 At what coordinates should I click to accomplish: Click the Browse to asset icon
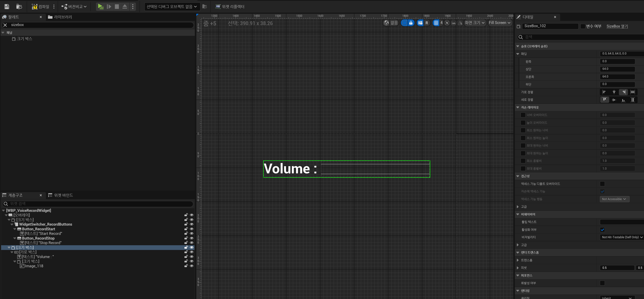click(19, 6)
